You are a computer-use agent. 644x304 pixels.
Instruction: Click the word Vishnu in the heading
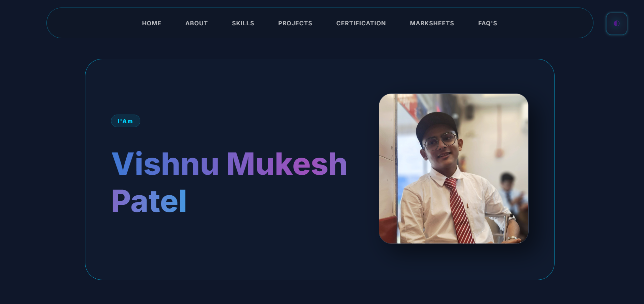[x=165, y=164]
